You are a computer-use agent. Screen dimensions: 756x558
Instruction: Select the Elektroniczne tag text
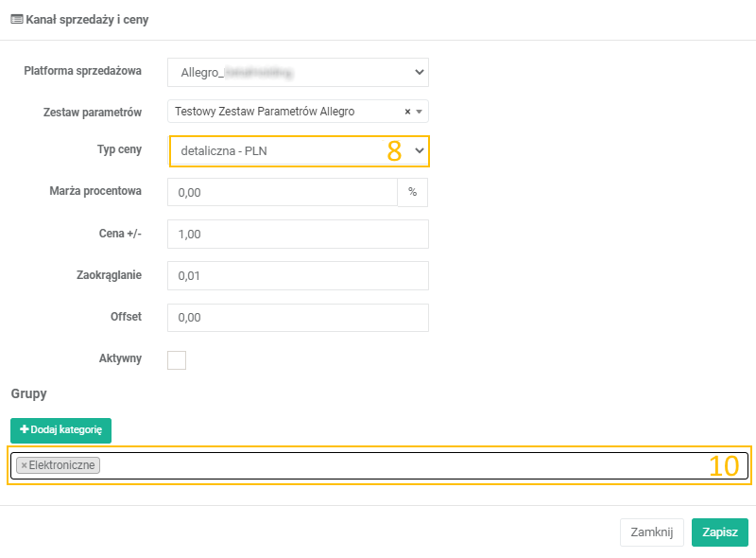pos(62,465)
